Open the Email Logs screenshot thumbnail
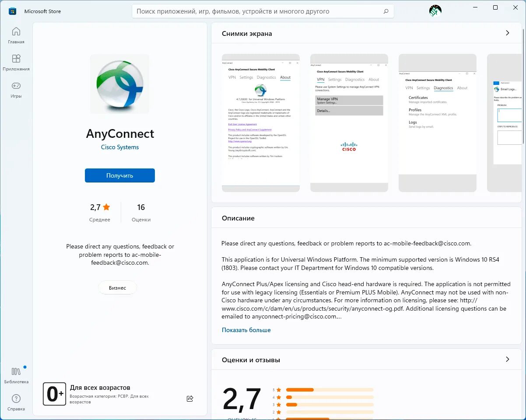This screenshot has height=420, width=526. coord(505,123)
